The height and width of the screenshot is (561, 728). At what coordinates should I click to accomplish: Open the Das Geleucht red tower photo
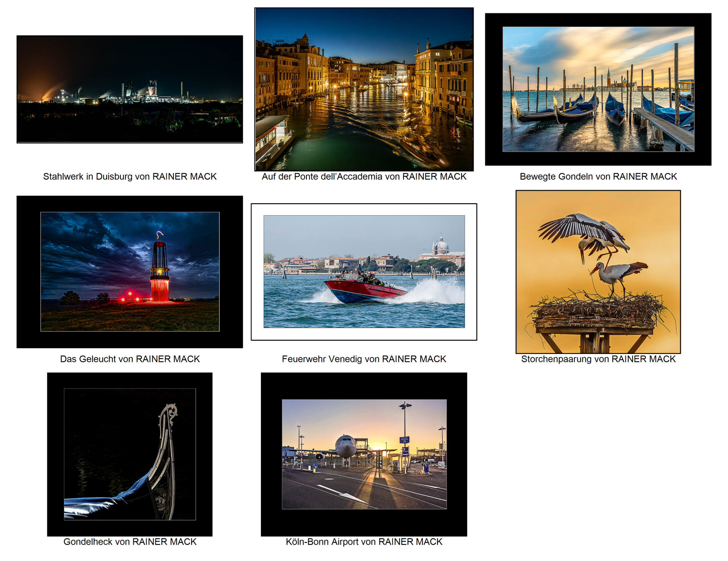tap(130, 272)
